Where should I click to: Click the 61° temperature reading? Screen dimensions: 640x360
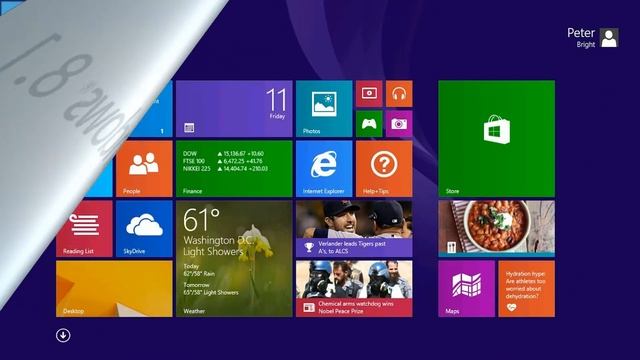(x=201, y=220)
